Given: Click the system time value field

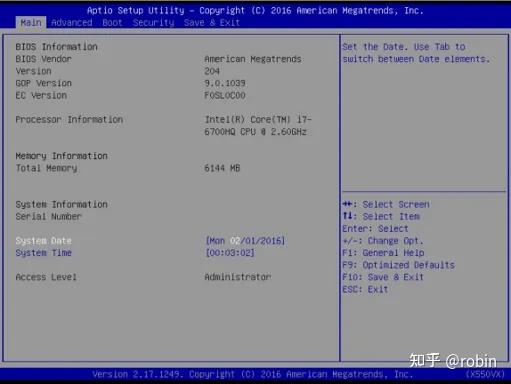Looking at the screenshot, I should pyautogui.click(x=230, y=253).
